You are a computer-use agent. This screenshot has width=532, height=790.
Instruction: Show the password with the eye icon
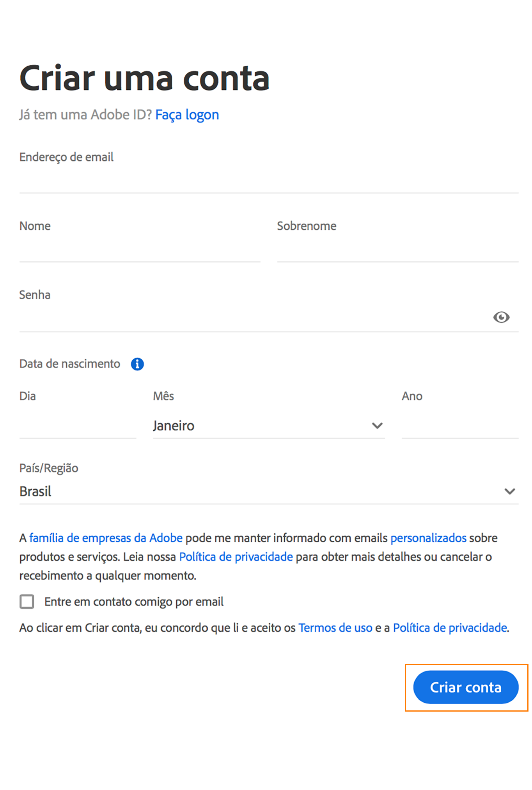[x=502, y=317]
